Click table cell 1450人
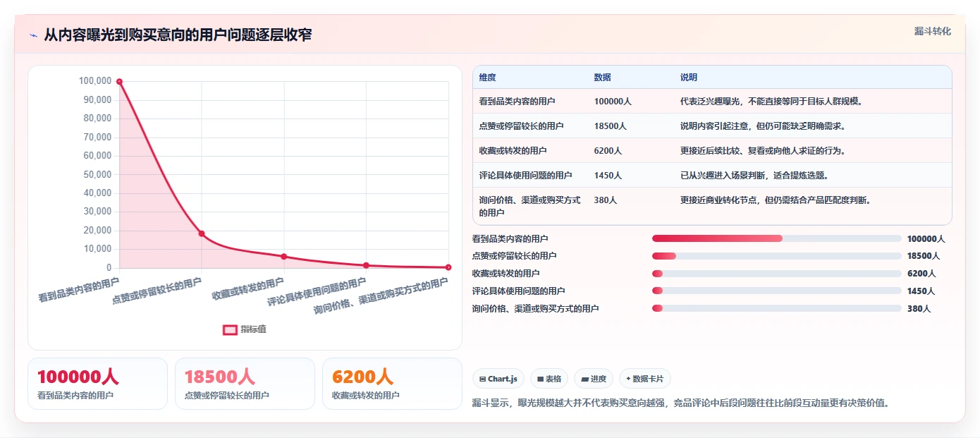The width and height of the screenshot is (980, 438). 608,176
